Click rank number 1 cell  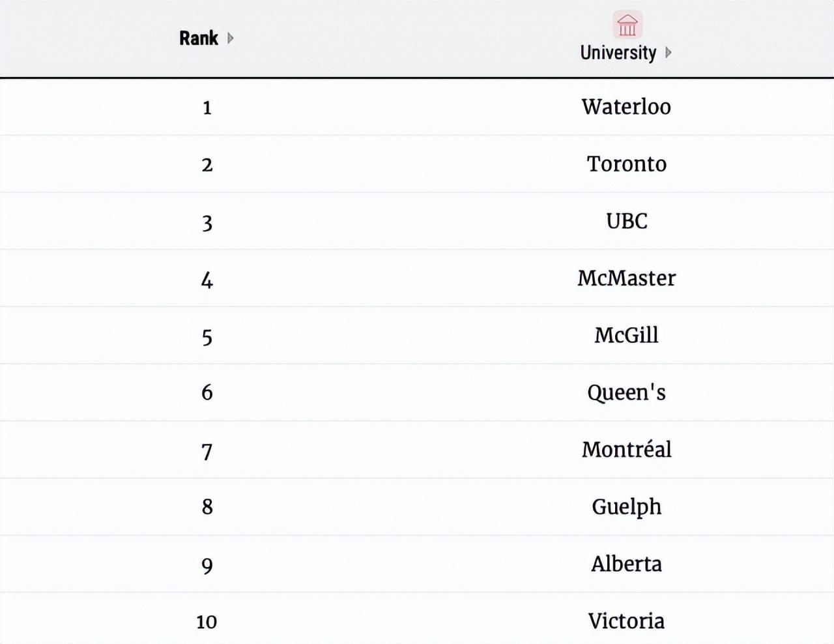(x=207, y=108)
